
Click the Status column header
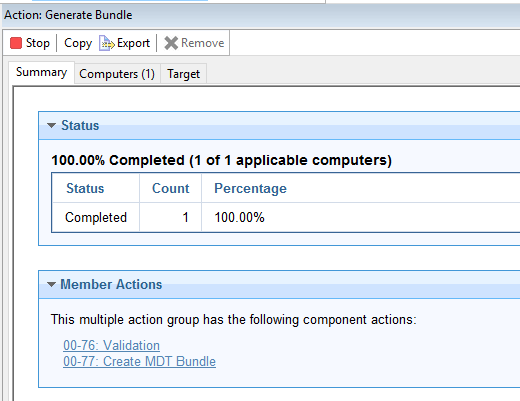point(85,188)
